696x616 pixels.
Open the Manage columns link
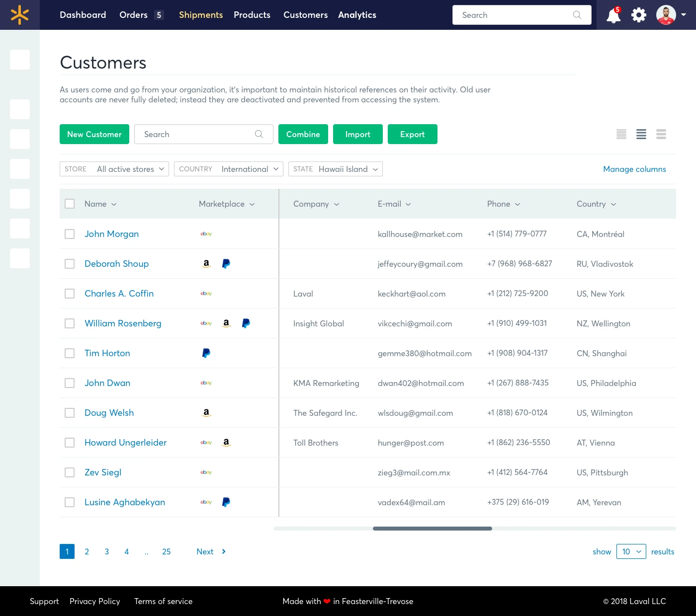[x=634, y=169]
